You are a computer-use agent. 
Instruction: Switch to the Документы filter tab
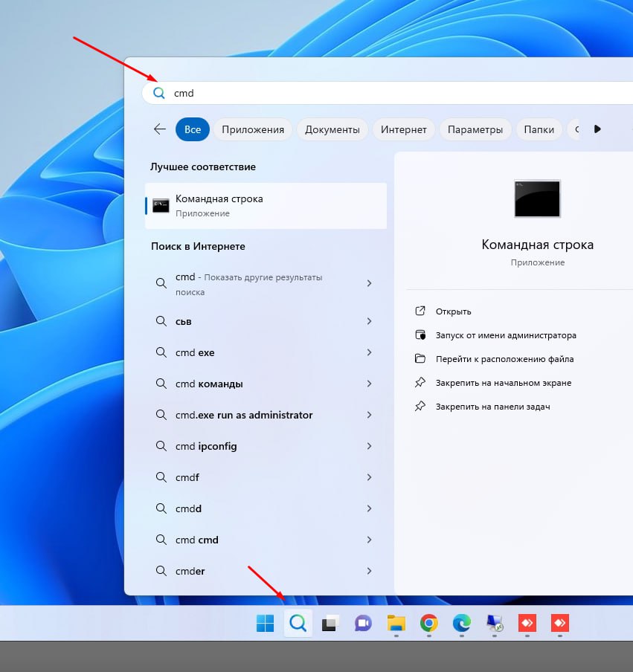point(332,129)
